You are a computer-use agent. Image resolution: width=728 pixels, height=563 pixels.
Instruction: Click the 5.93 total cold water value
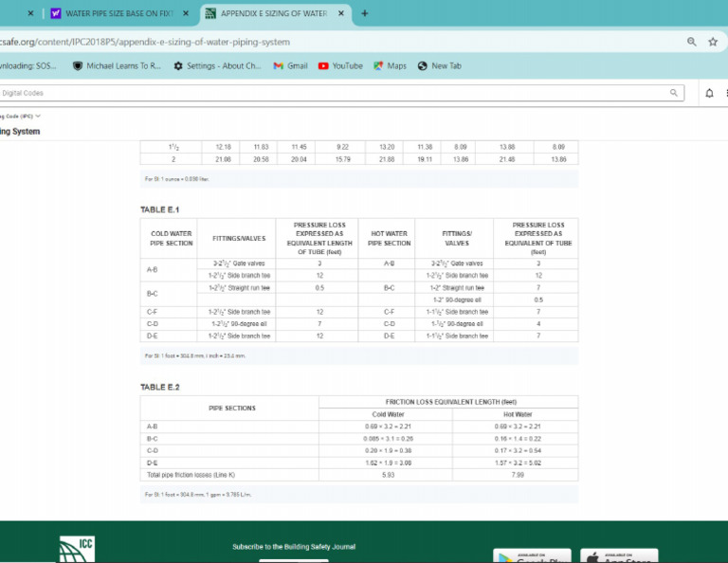(388, 475)
